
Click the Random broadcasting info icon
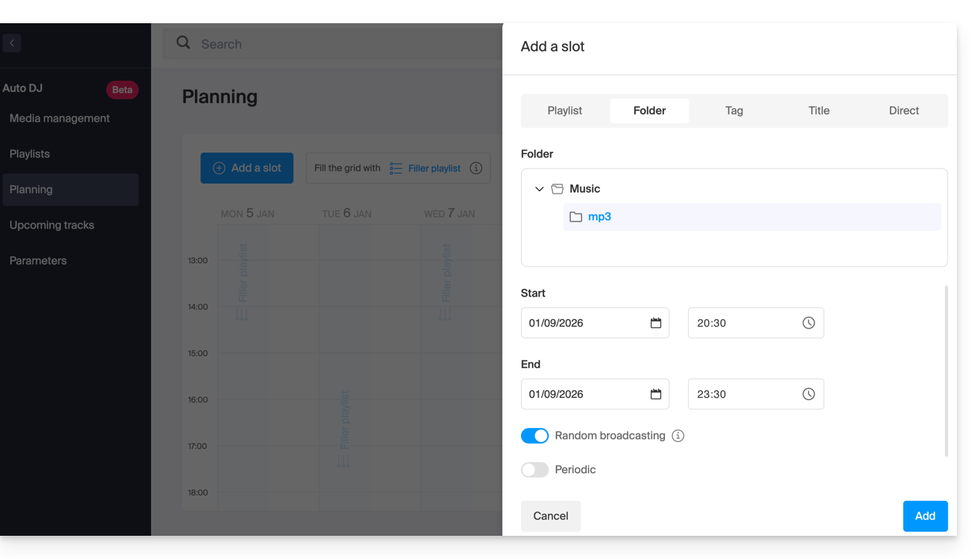click(678, 436)
